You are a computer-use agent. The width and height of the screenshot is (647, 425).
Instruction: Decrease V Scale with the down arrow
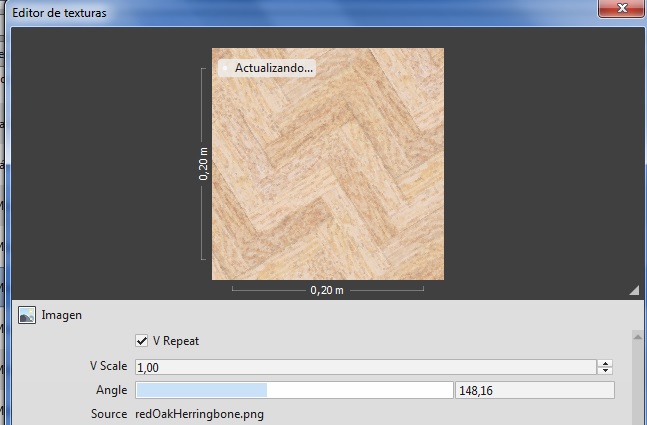pyautogui.click(x=605, y=371)
